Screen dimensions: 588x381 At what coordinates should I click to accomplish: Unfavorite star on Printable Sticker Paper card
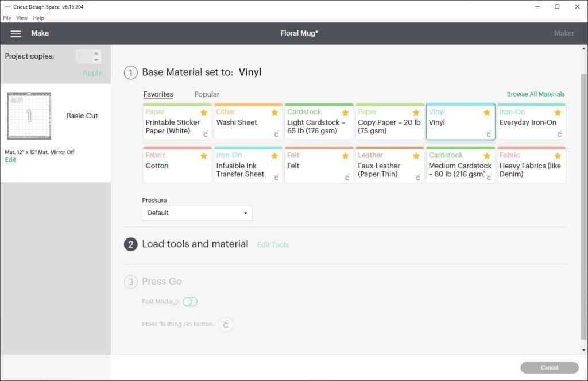coord(204,113)
